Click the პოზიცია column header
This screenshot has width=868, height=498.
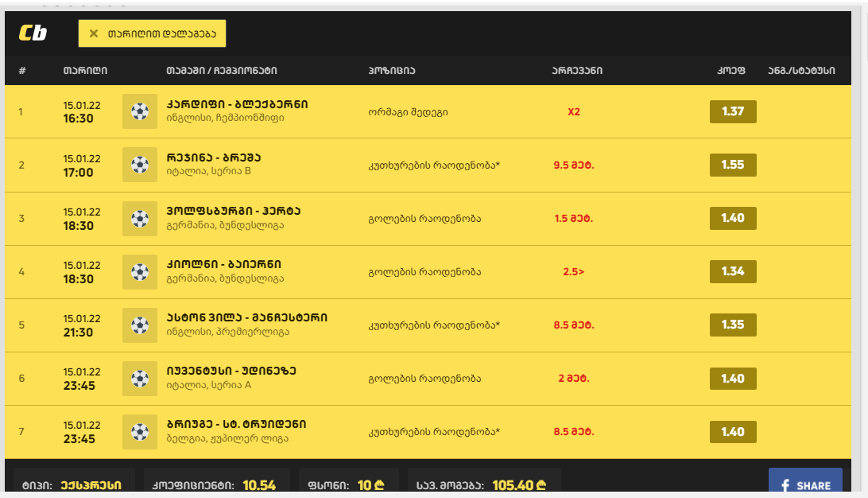tap(391, 70)
